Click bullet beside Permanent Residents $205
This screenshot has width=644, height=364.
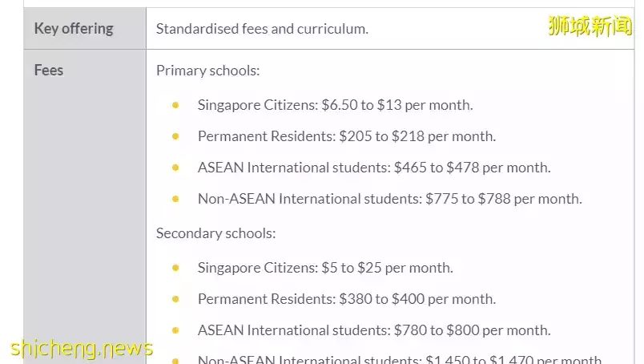175,136
